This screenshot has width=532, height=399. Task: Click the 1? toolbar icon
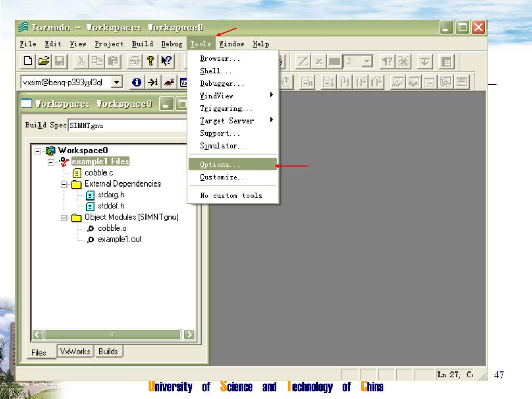(x=387, y=62)
